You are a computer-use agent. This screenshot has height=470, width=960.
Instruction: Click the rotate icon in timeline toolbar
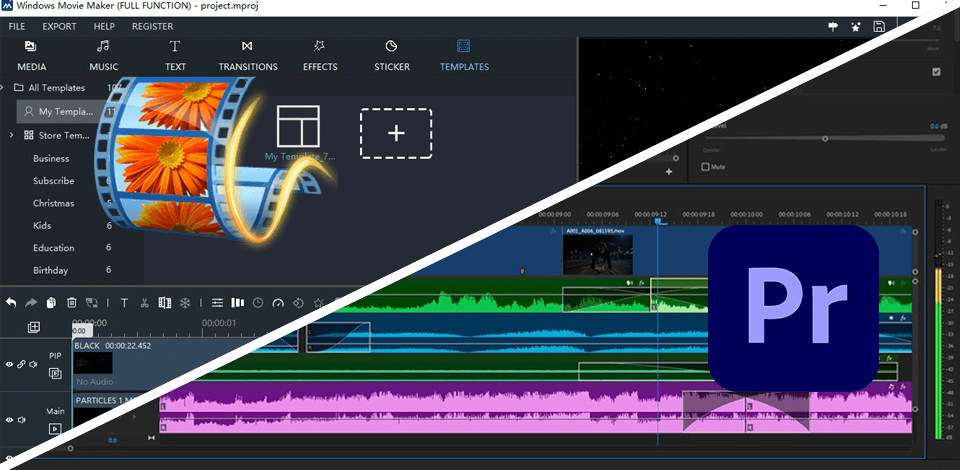click(298, 302)
